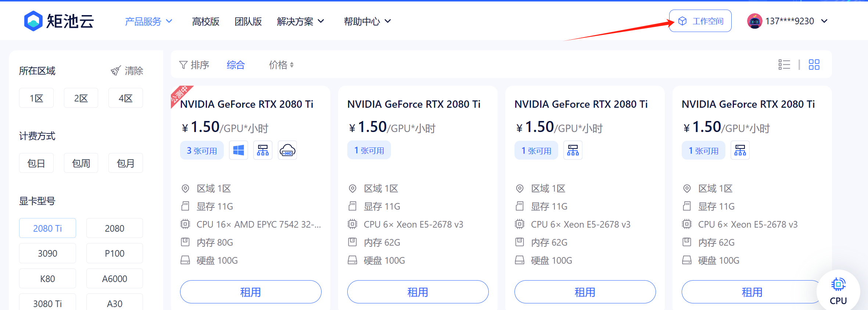Click the Windows icon on first card

[238, 150]
